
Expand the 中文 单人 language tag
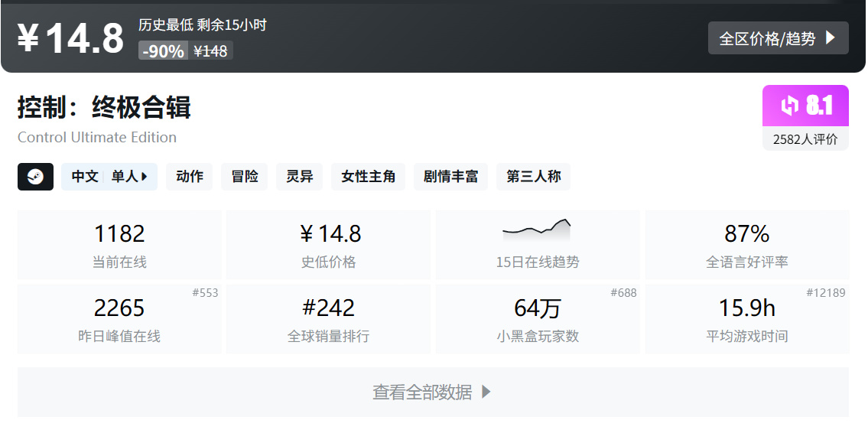109,177
